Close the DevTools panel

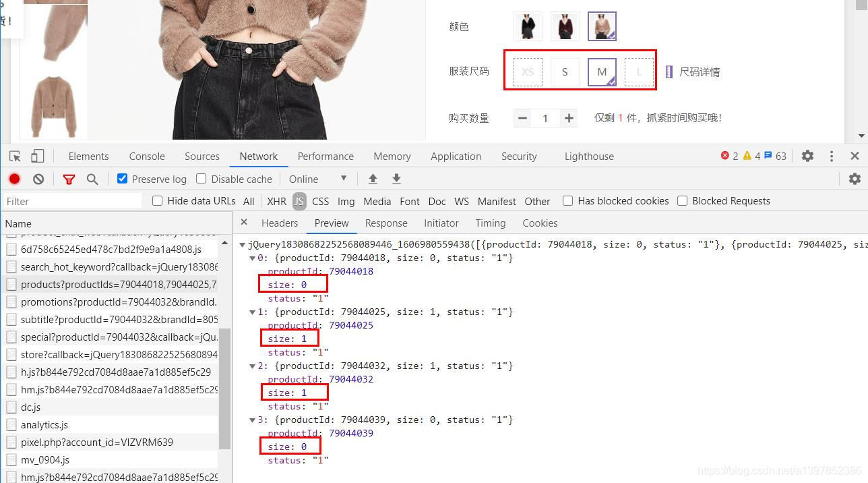click(855, 156)
